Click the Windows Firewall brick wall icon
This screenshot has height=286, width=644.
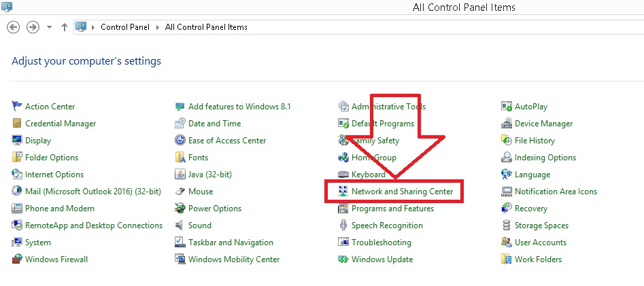(x=17, y=260)
